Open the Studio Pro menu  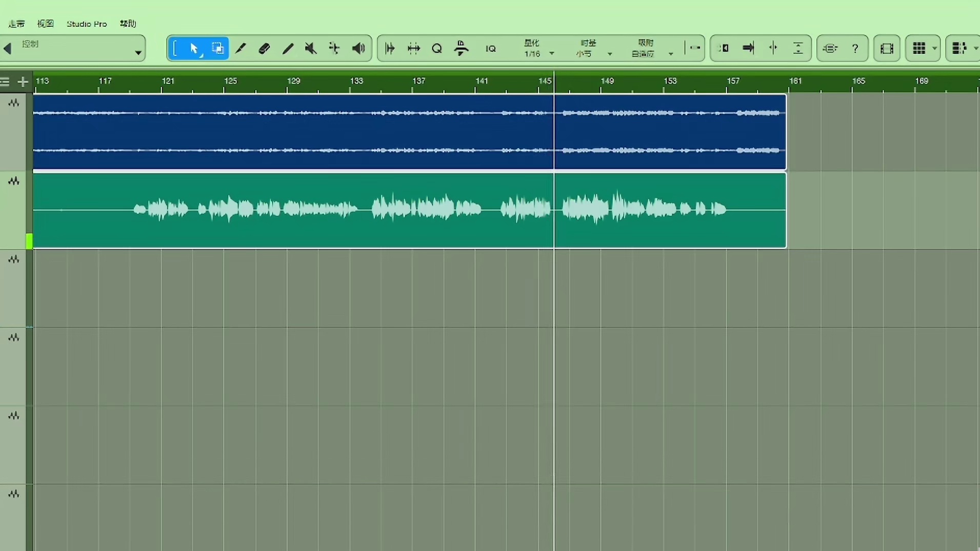coord(87,24)
